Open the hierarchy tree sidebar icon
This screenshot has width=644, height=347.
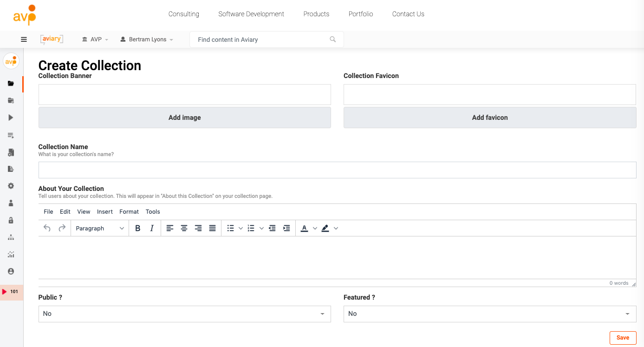11,237
